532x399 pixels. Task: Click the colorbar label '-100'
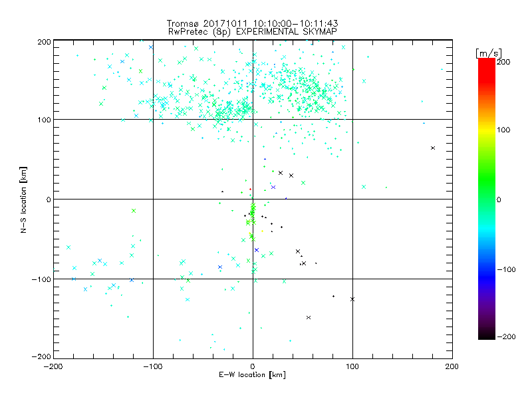coord(506,270)
